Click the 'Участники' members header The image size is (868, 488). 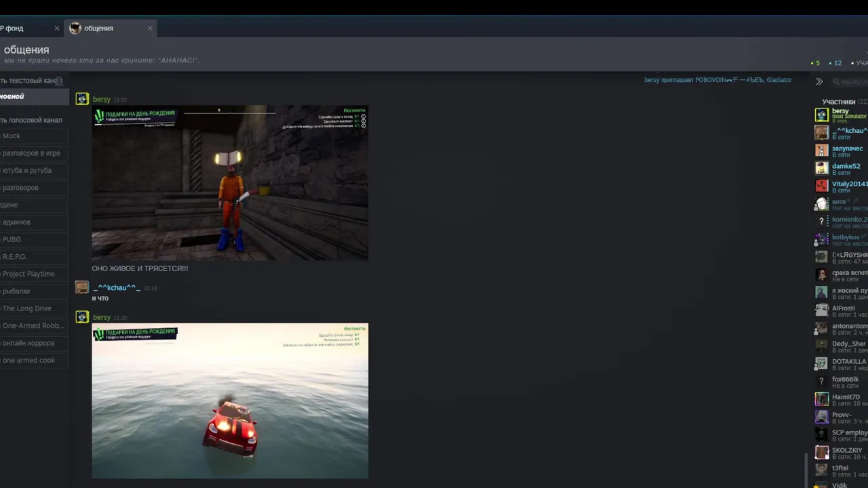point(839,102)
